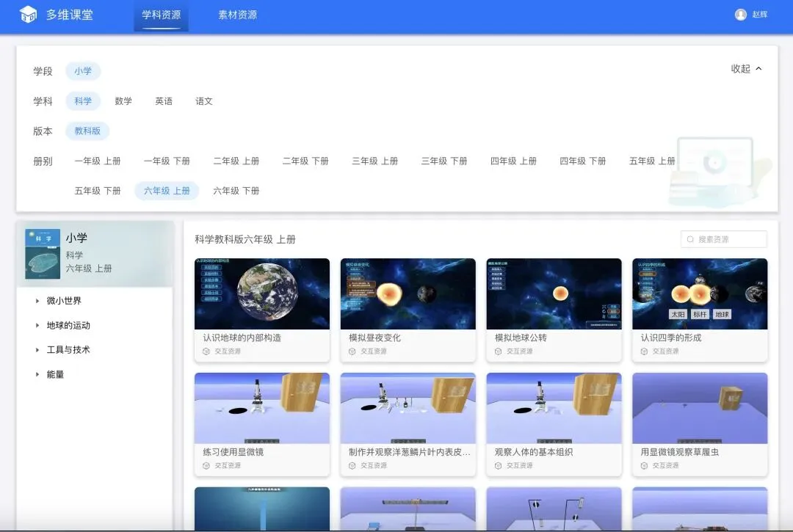Viewport: 793px width, 532px height.
Task: Choose the 五年级 上册 volume
Action: (652, 161)
